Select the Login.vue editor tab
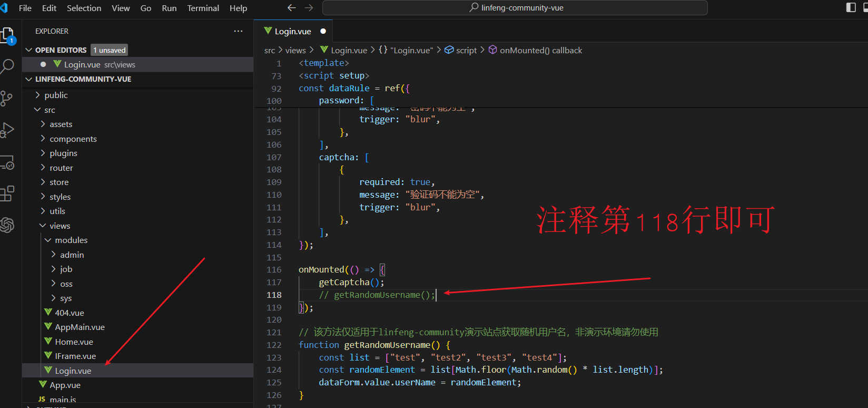This screenshot has width=868, height=408. [292, 31]
